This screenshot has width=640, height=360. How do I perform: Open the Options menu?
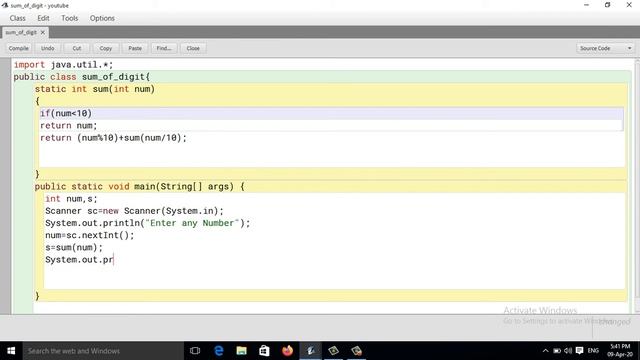tap(102, 18)
